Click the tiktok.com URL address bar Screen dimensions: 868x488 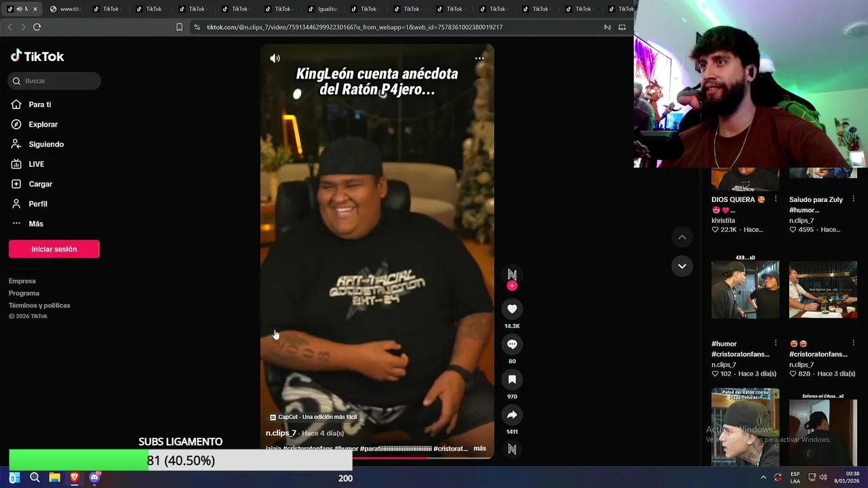[355, 27]
